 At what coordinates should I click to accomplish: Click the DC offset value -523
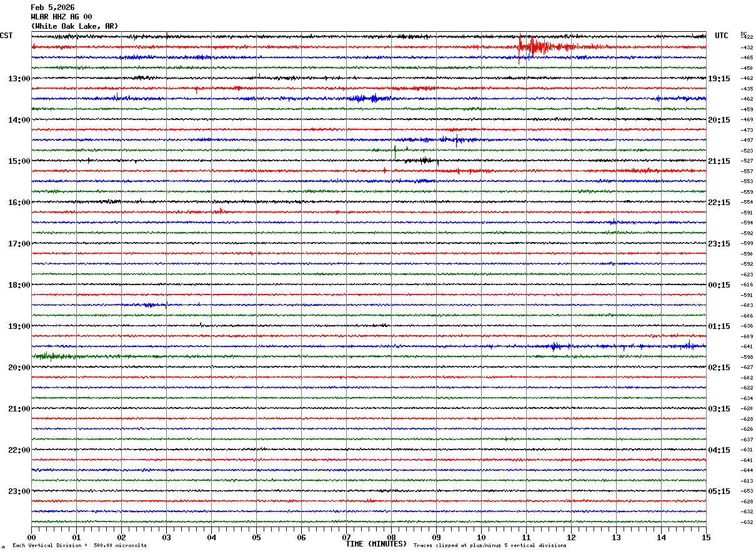tap(747, 151)
